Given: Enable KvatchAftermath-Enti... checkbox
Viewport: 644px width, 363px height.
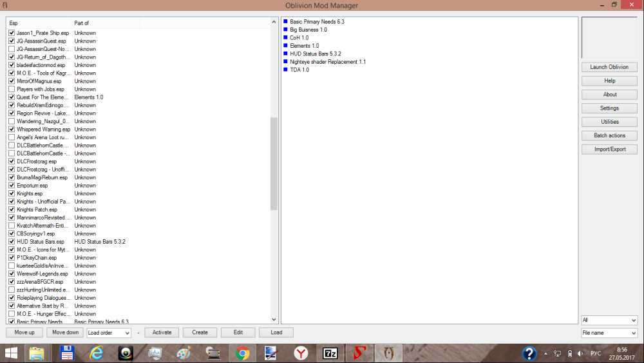Looking at the screenshot, I should pyautogui.click(x=12, y=225).
